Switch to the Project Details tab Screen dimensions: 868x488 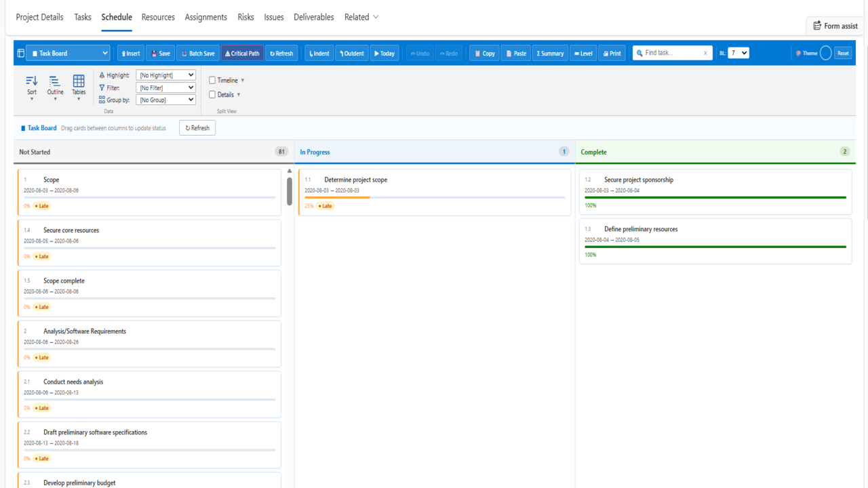click(x=39, y=17)
